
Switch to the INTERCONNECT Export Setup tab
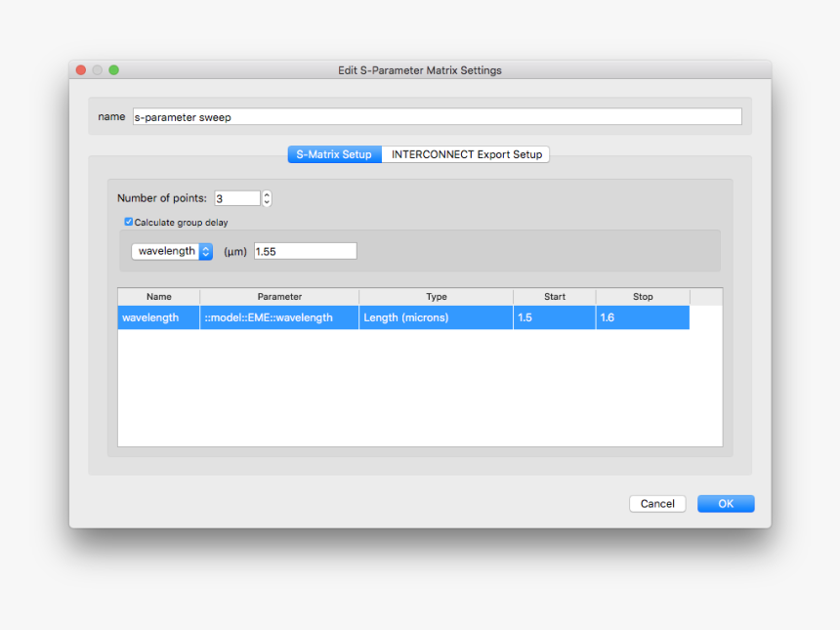[466, 153]
